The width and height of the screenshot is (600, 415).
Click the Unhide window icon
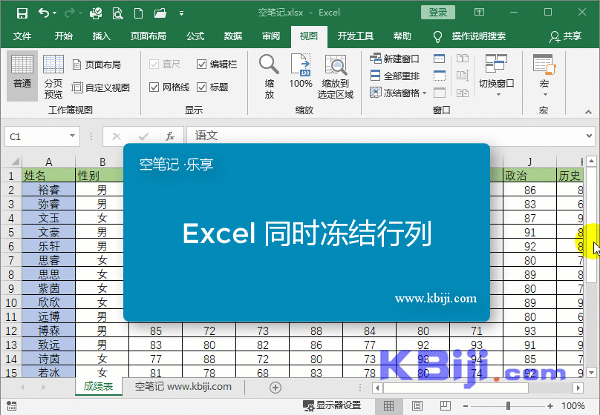pos(439,93)
